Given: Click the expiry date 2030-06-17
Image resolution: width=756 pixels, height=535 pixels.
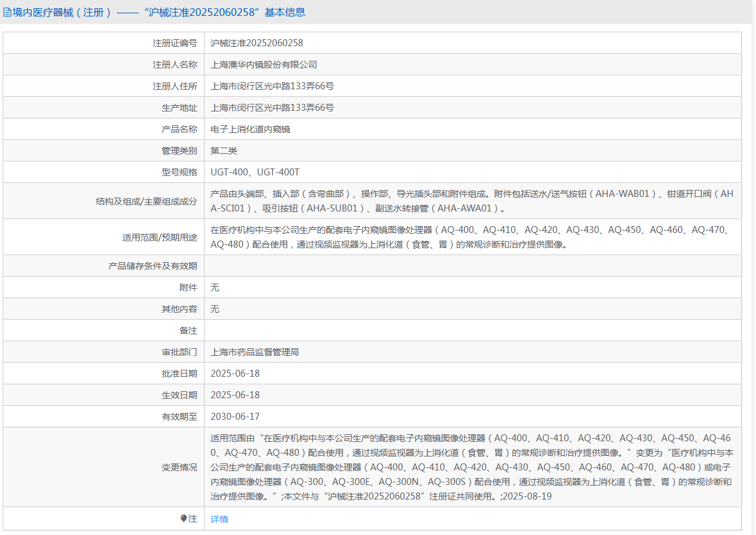Looking at the screenshot, I should (x=235, y=417).
